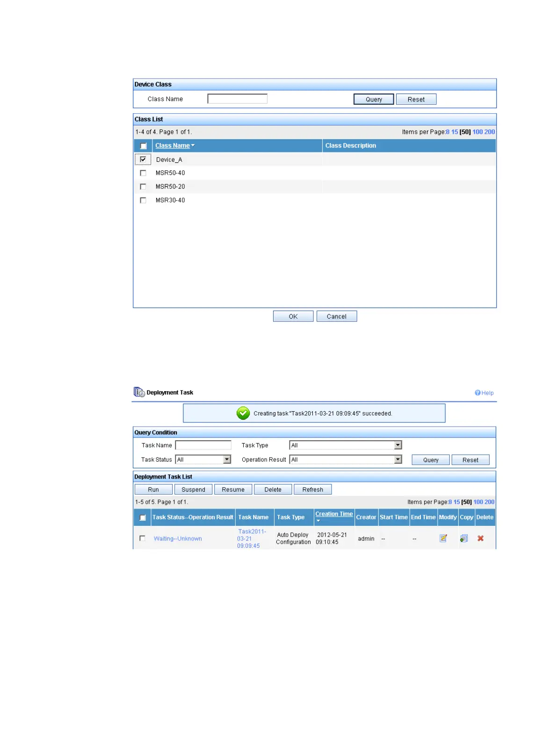Check the Waiting--Unknown task row checkbox
Viewport: 557px width, 756px height.
tap(142, 538)
